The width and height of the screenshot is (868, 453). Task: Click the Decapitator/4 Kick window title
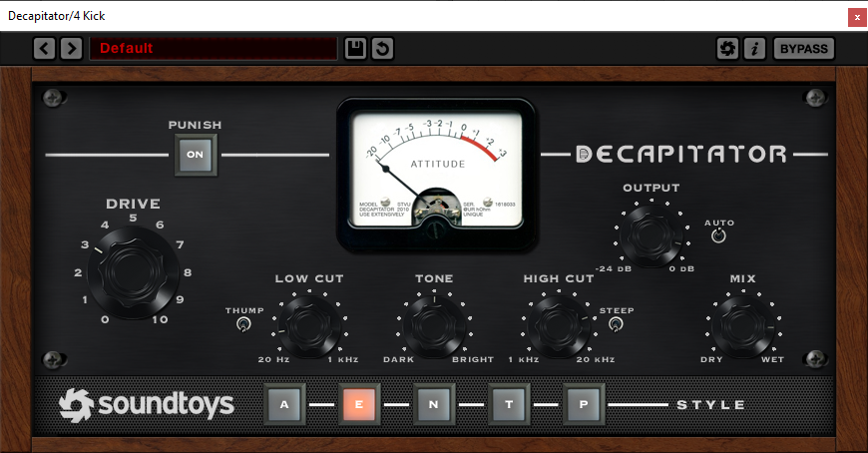pyautogui.click(x=57, y=16)
